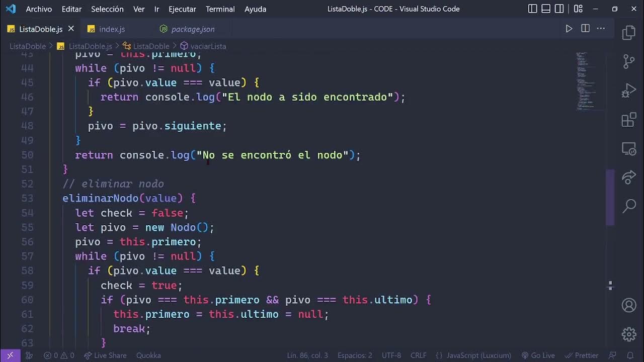Run the file with the play icon
Viewport: 644px width, 362px height.
(569, 29)
